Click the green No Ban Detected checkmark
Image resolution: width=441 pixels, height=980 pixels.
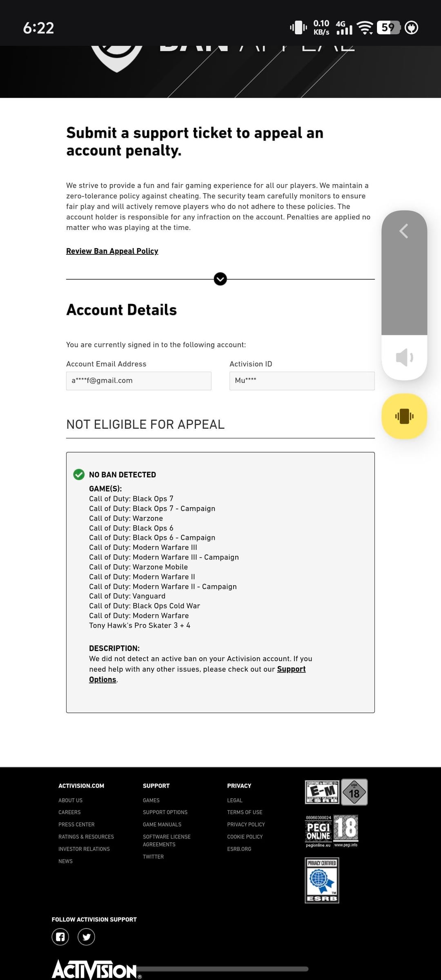79,474
